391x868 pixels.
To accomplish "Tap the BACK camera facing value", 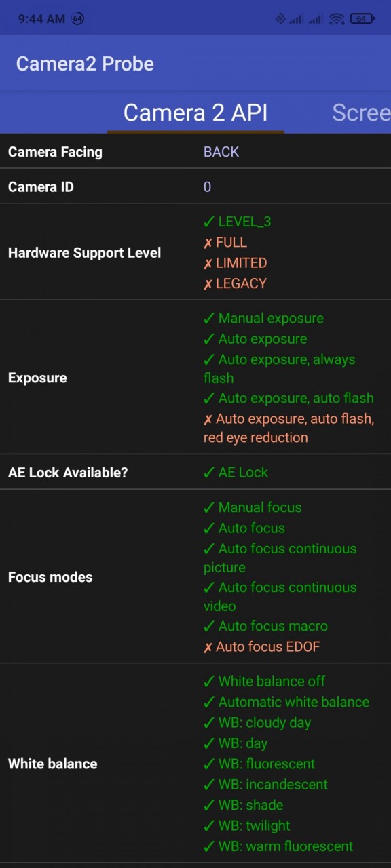I will point(221,152).
